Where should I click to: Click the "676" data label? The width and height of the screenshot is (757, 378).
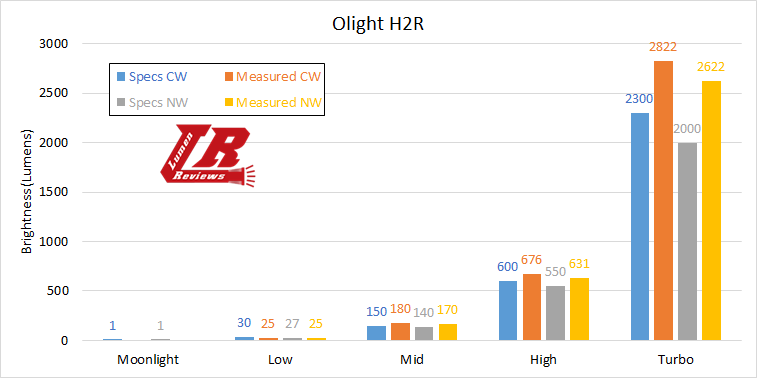coord(532,260)
